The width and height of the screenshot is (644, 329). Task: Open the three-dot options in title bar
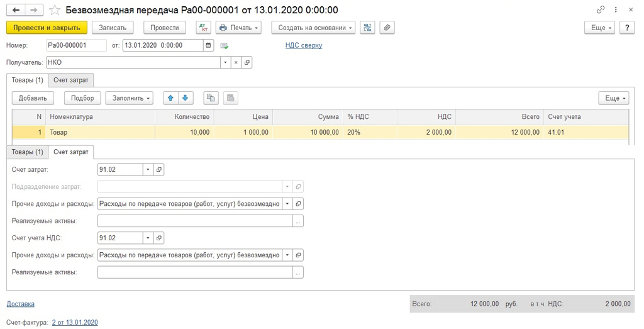click(616, 9)
